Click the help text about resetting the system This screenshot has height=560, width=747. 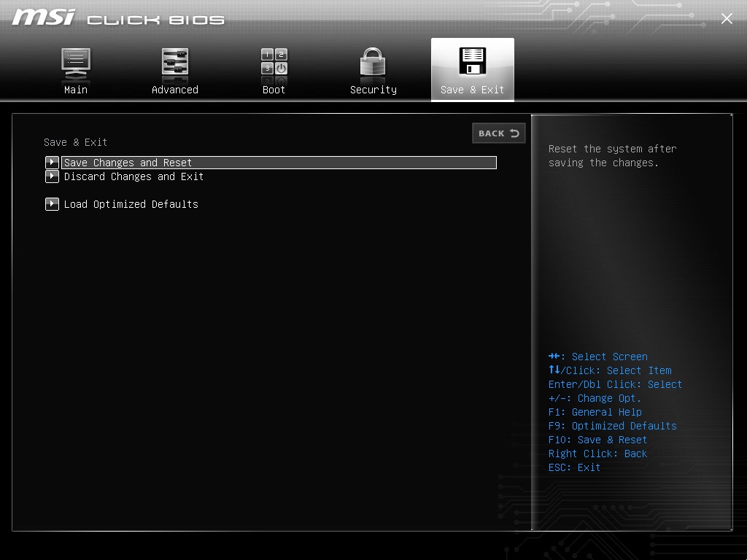[x=613, y=155]
